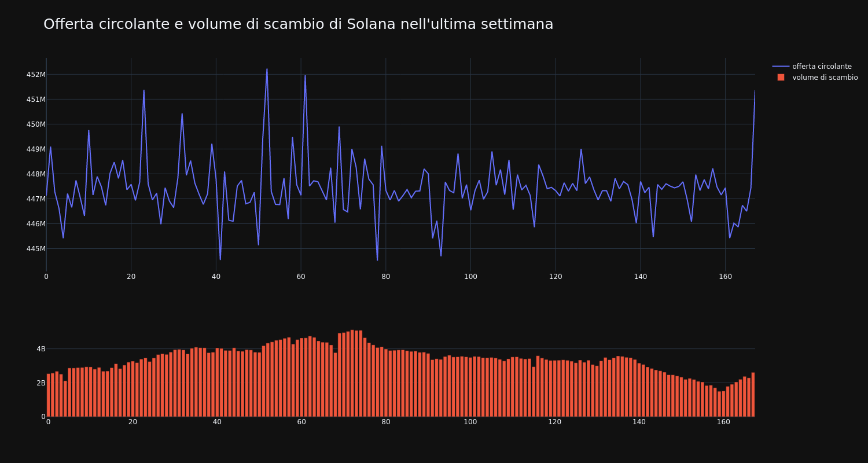Click the shortest volume bar just before index 160

719,404
